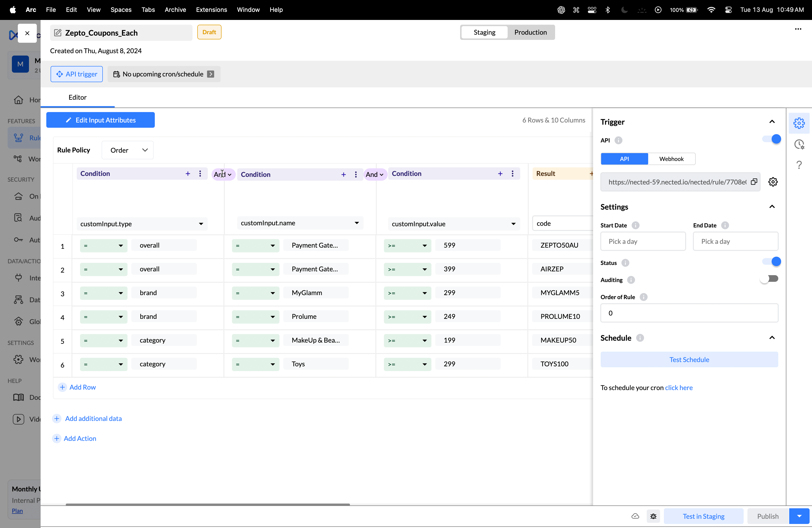Image resolution: width=812 pixels, height=528 pixels.
Task: Open the Rule Policy Order dropdown
Action: [x=127, y=150]
